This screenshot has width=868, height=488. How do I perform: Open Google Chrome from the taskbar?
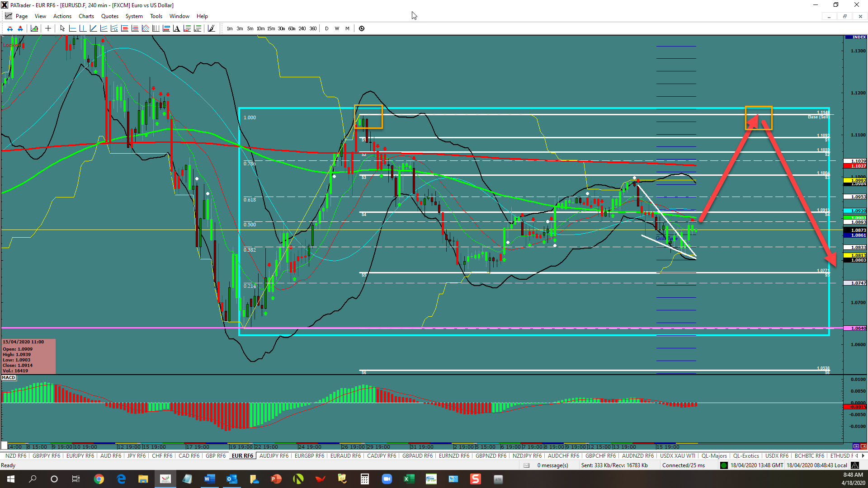tap(99, 479)
